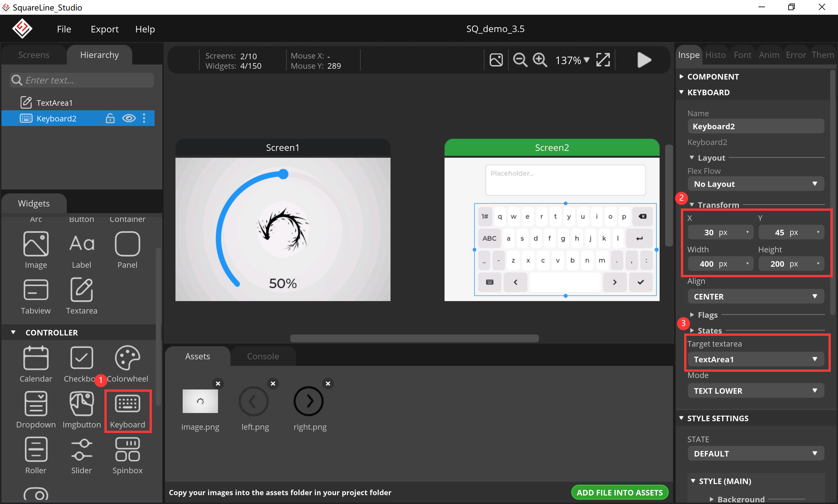Expand the Flags section
Screen dimensions: 838x504
click(x=692, y=315)
